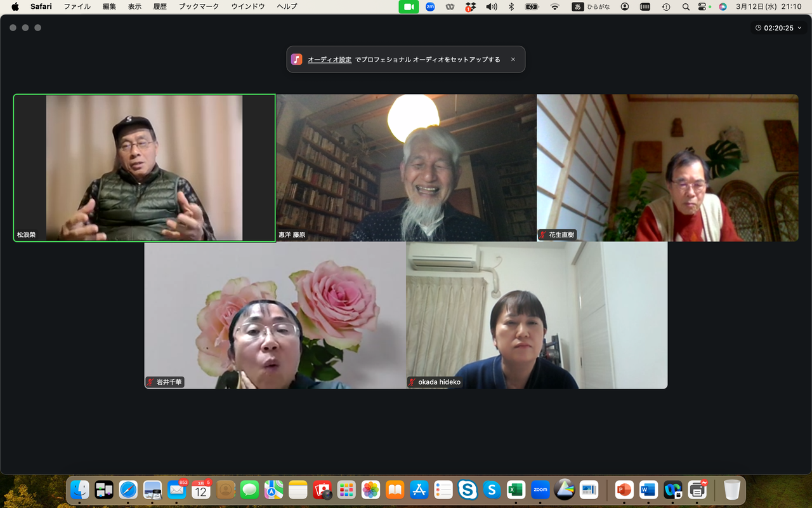Image resolution: width=812 pixels, height=508 pixels.
Task: Toggle the Bluetooth menu bar icon
Action: pos(511,6)
